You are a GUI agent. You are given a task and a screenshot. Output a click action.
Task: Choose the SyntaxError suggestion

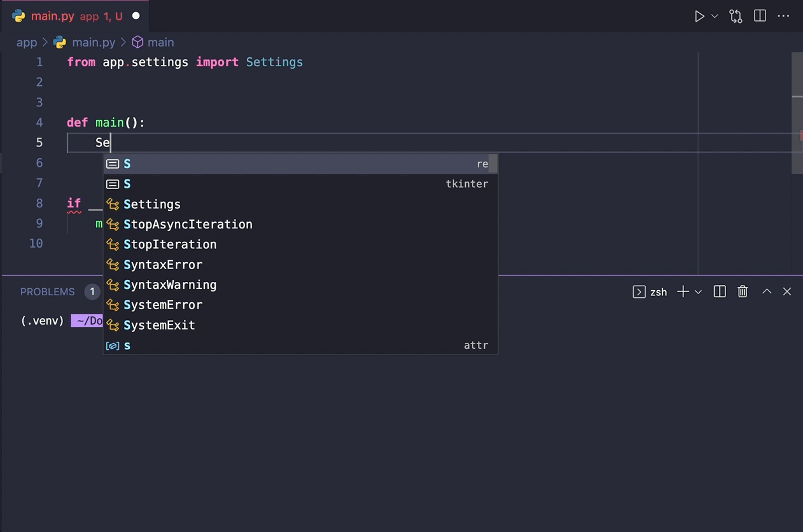(x=300, y=265)
